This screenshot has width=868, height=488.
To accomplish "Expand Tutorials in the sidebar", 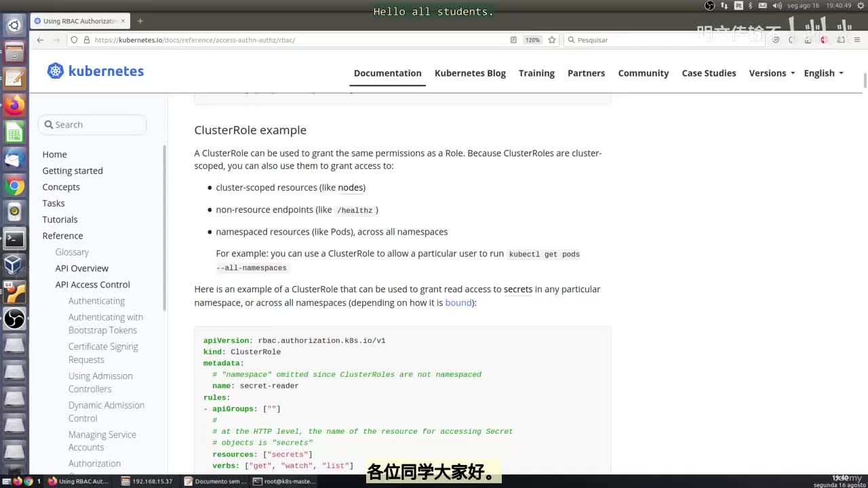I will (x=60, y=220).
